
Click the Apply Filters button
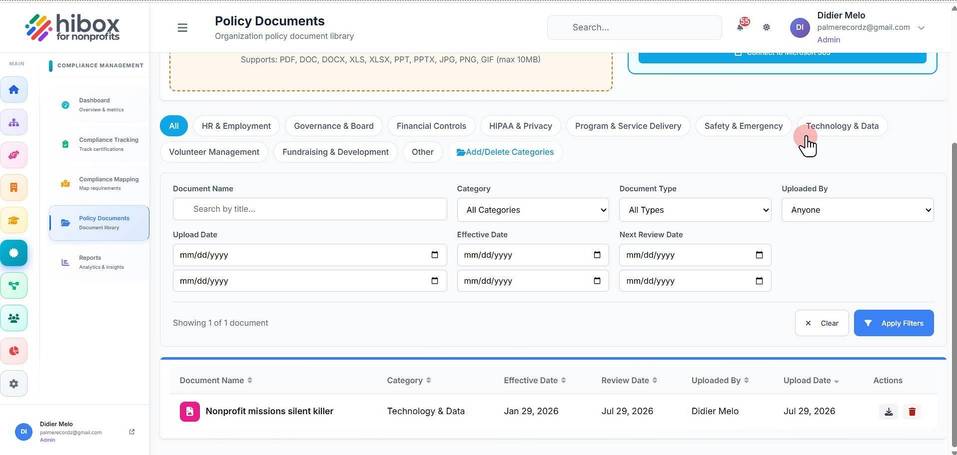point(894,323)
